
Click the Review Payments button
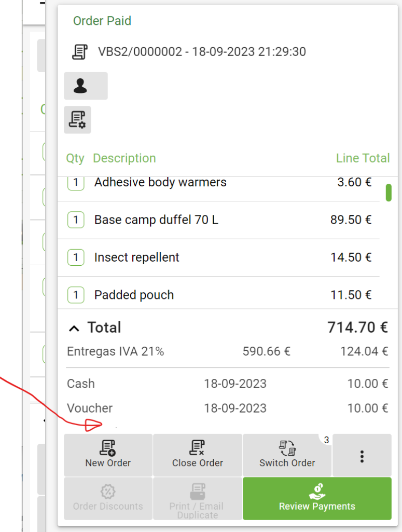pyautogui.click(x=317, y=499)
